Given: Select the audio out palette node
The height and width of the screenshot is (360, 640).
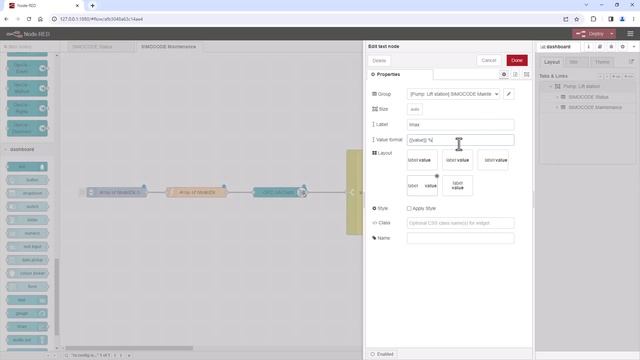Looking at the screenshot, I should 28,340.
